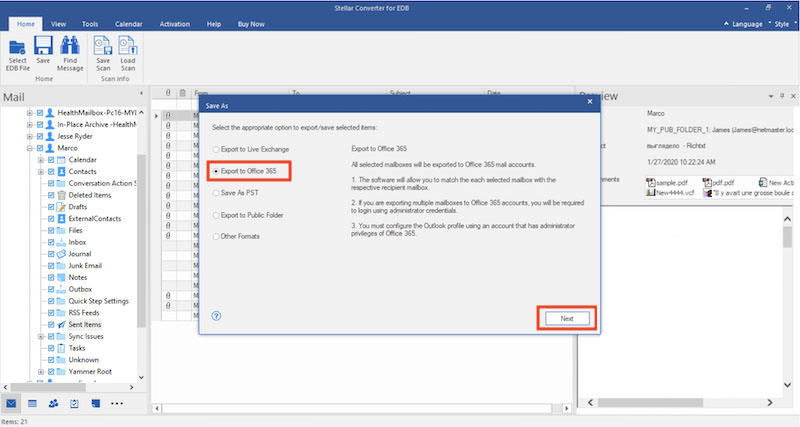Open Preview pane options dropdown arrow

[770, 96]
